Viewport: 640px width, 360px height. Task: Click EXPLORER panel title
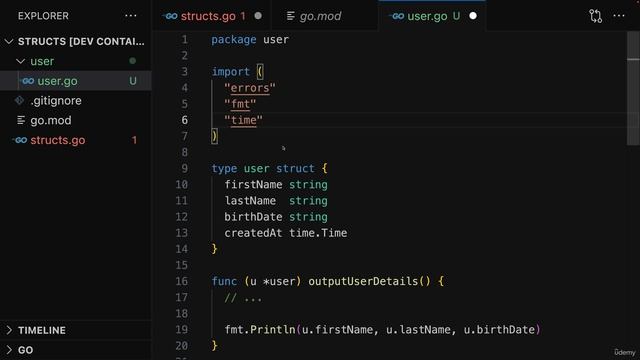43,16
